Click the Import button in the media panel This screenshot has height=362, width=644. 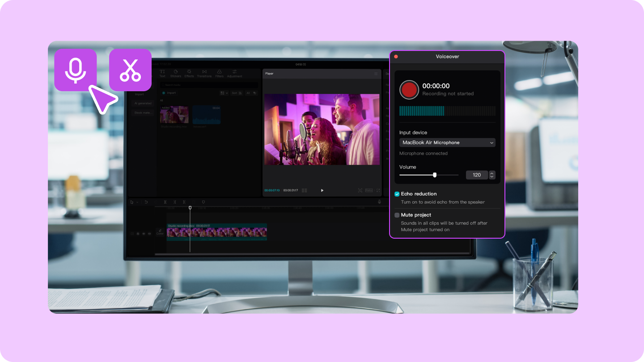169,93
